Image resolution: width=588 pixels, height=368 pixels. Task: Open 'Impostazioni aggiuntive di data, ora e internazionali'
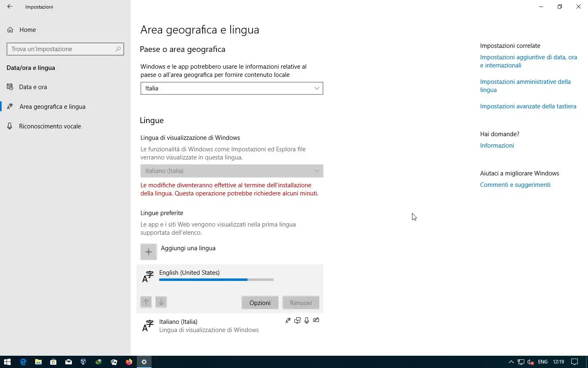[x=528, y=61]
